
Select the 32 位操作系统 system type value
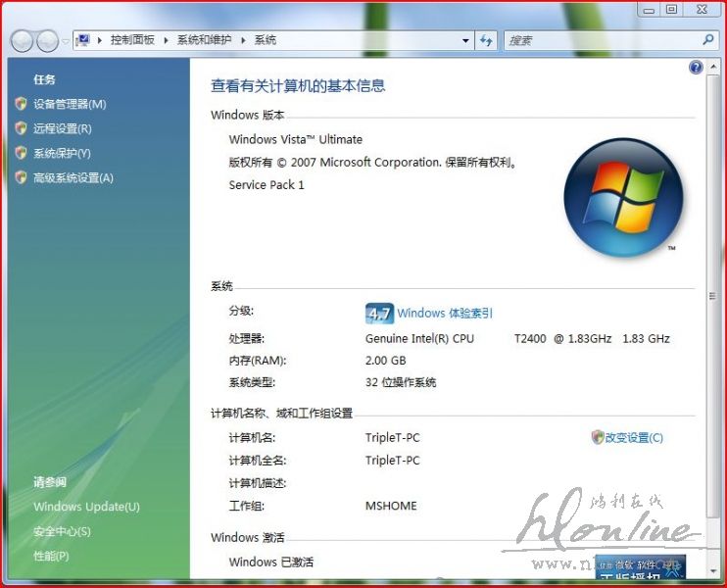click(401, 382)
